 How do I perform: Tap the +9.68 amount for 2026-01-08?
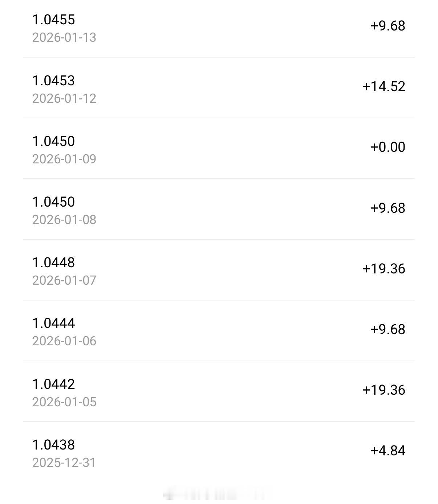[388, 208]
